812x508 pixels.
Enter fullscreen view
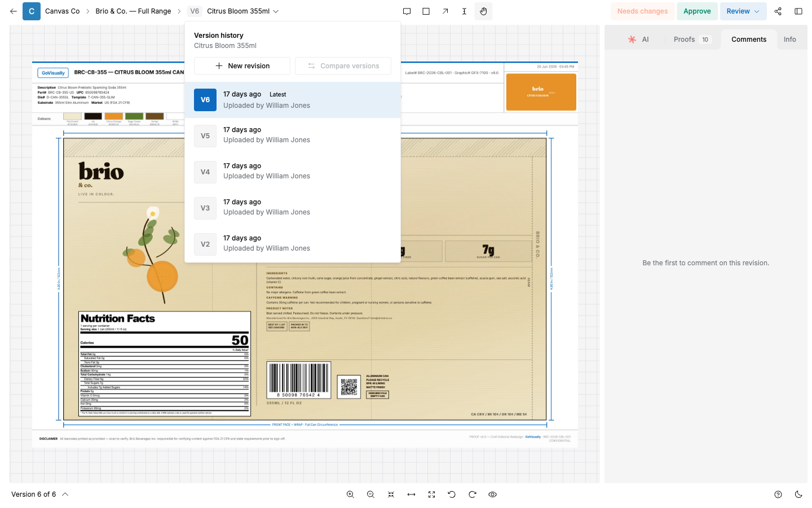[431, 494]
